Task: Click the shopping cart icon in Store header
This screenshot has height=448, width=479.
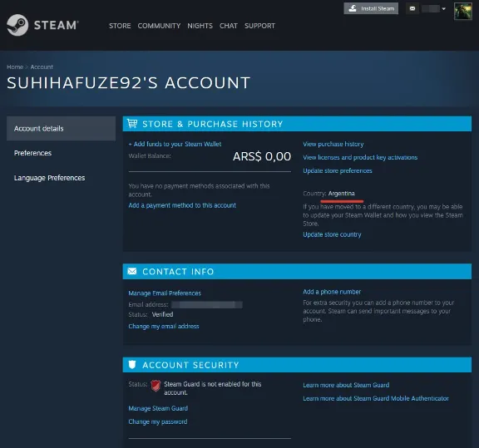Action: tap(132, 123)
